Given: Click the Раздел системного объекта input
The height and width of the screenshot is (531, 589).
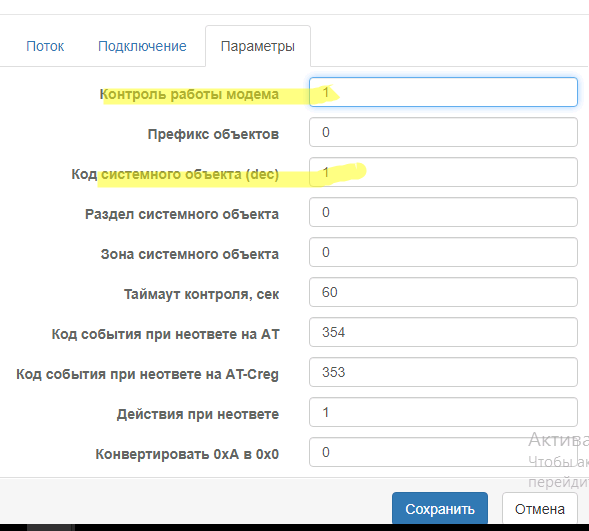Looking at the screenshot, I should coord(443,212).
